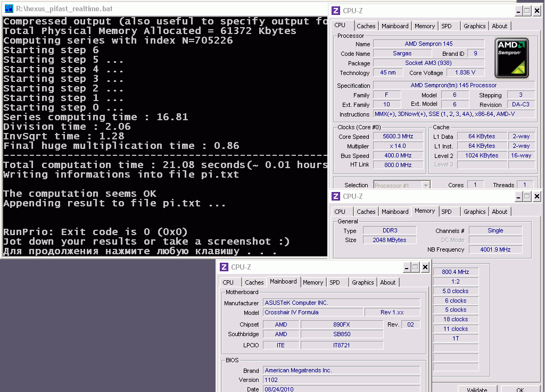Click the hexus_pifast console window icon
The width and height of the screenshot is (545, 392).
(x=9, y=9)
